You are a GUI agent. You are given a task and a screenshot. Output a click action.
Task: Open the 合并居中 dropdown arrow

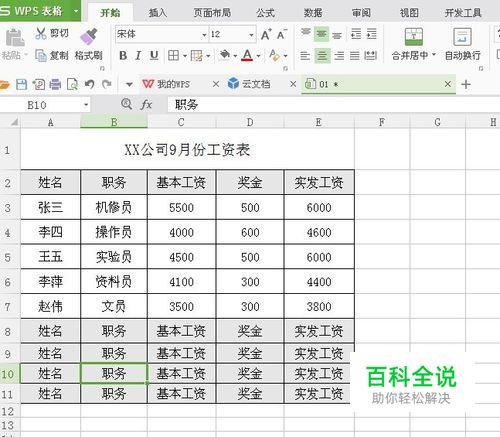point(434,55)
